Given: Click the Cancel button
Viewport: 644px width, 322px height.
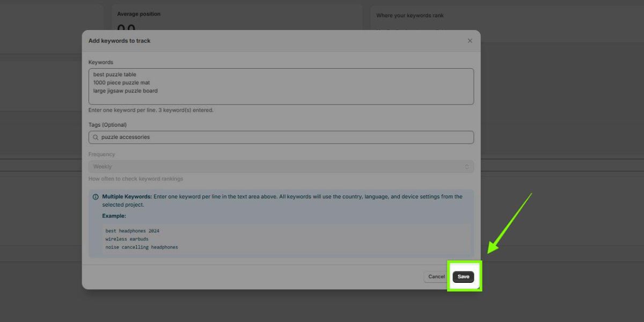Looking at the screenshot, I should point(436,277).
